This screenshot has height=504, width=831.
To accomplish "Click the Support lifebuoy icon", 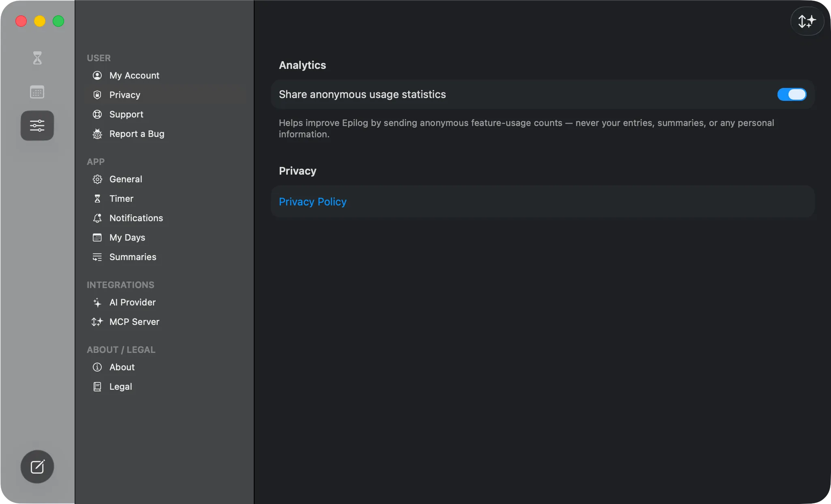I will tap(97, 114).
